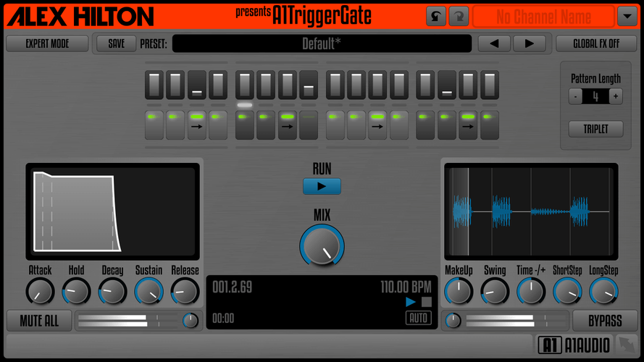Screen dimensions: 644x362
Task: Toggle step 5 top level switch
Action: coord(244,85)
